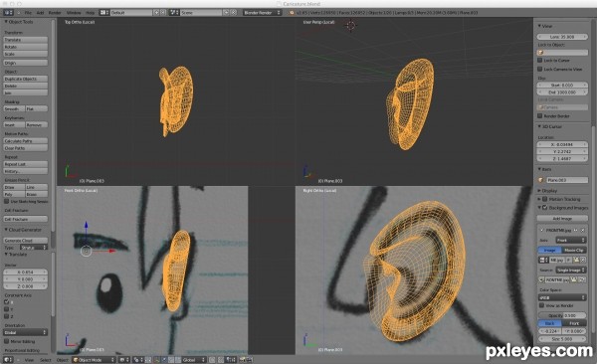Enable the Render Border checkbox
Viewport: 597px width, 364px height.
[x=540, y=115]
